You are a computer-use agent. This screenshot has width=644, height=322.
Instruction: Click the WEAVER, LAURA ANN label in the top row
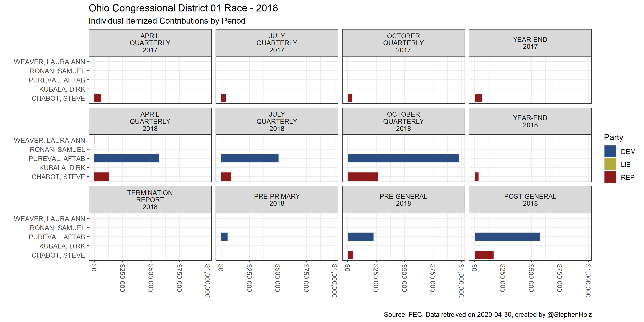(x=50, y=62)
